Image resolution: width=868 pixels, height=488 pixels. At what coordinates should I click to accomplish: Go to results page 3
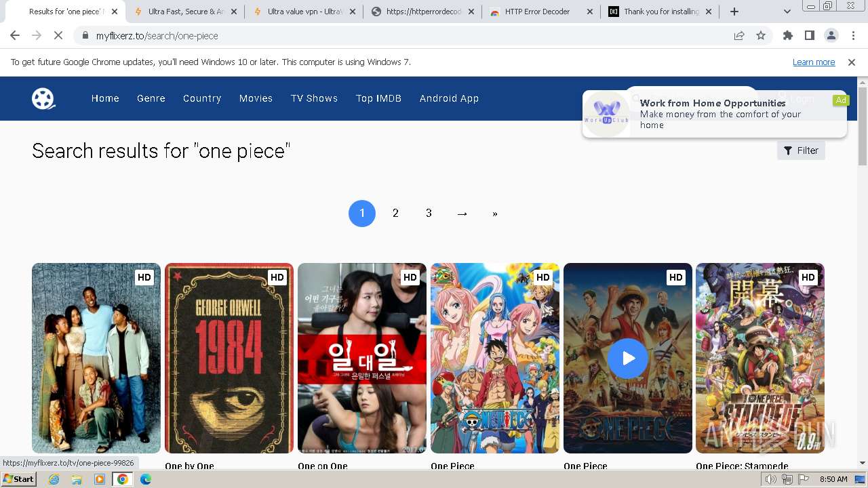point(429,213)
